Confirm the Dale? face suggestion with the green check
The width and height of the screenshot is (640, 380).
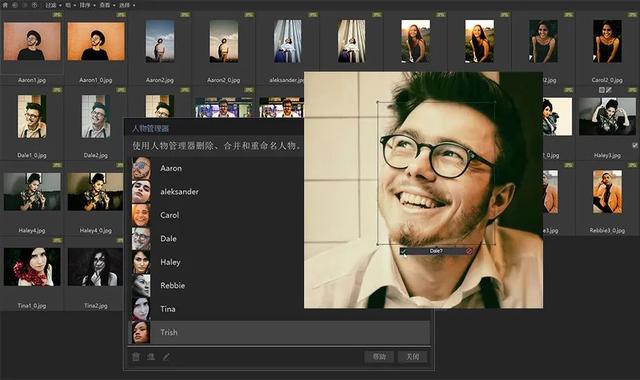404,251
